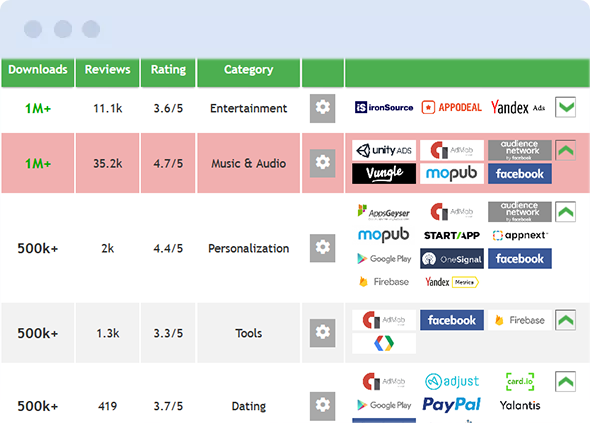The height and width of the screenshot is (423, 590).
Task: Click the Unity Ads logo
Action: [x=384, y=151]
